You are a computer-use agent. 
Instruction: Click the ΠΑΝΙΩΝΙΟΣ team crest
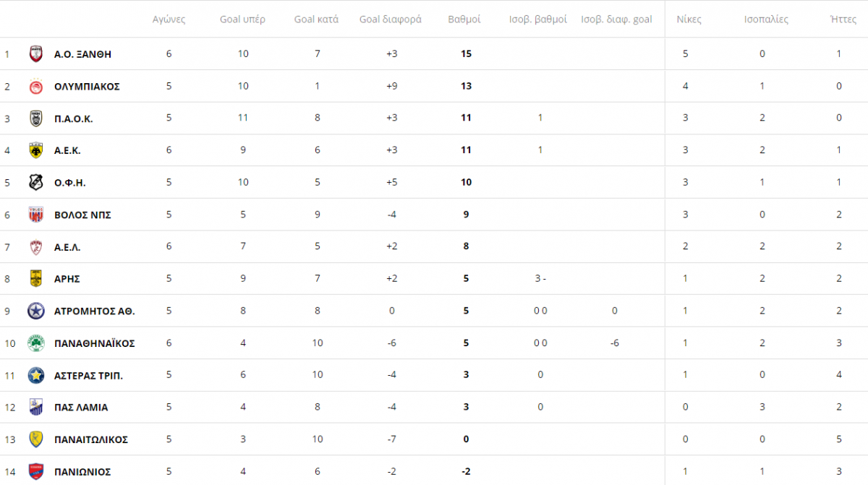tap(36, 471)
